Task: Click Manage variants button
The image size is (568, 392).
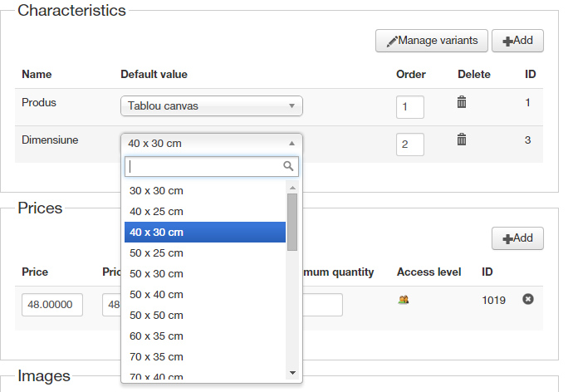Action: pos(431,40)
